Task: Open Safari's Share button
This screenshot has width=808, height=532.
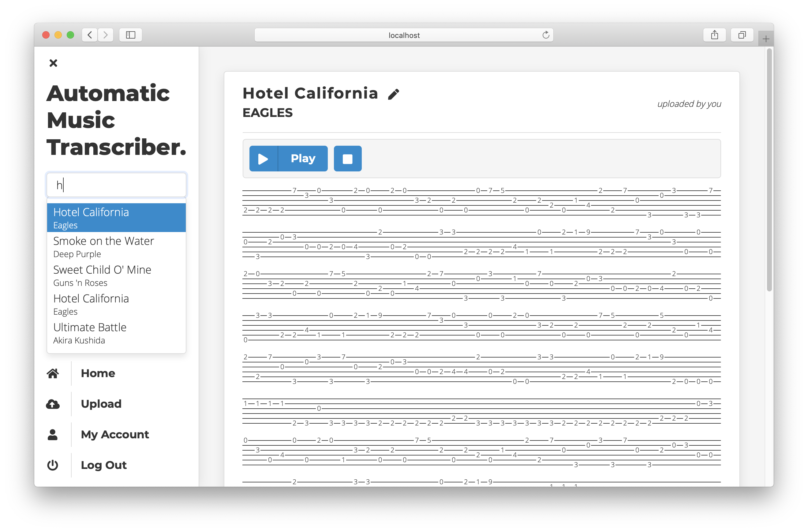Action: click(715, 35)
